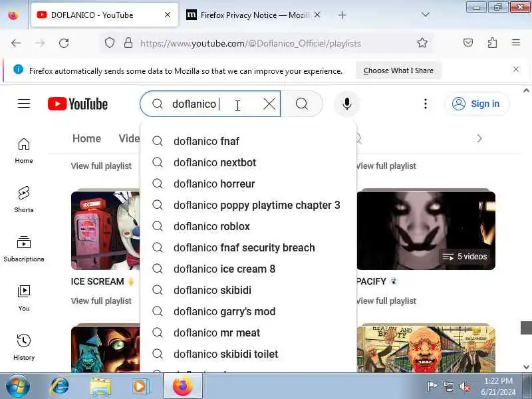This screenshot has width=532, height=399.
Task: Select suggestion doflanico skibidi toilet
Action: tap(248, 354)
